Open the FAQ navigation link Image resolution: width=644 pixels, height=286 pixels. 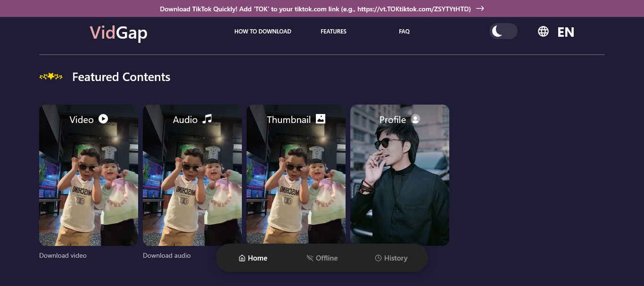(x=404, y=32)
